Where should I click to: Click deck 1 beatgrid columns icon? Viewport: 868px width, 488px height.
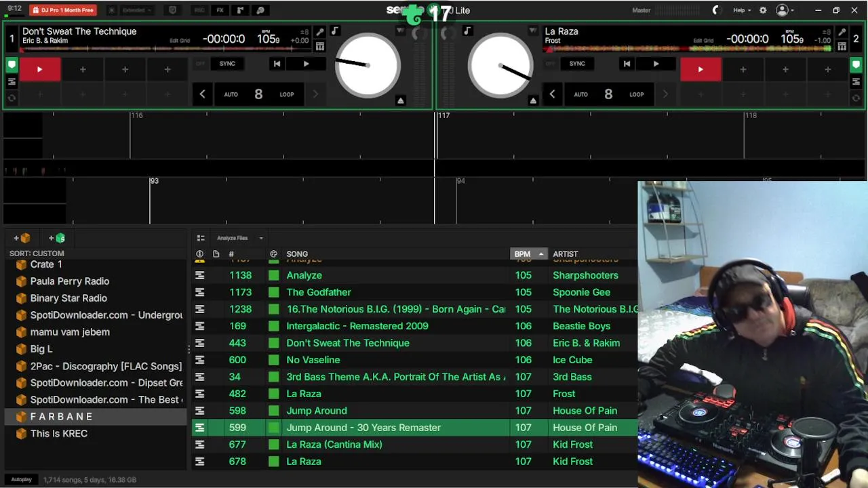pyautogui.click(x=320, y=46)
